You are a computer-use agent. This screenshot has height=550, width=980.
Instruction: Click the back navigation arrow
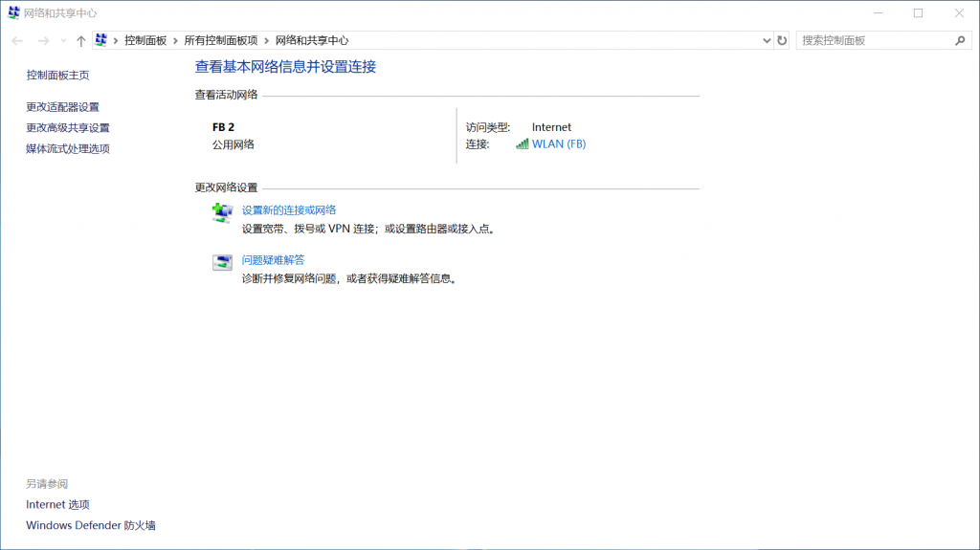tap(17, 41)
